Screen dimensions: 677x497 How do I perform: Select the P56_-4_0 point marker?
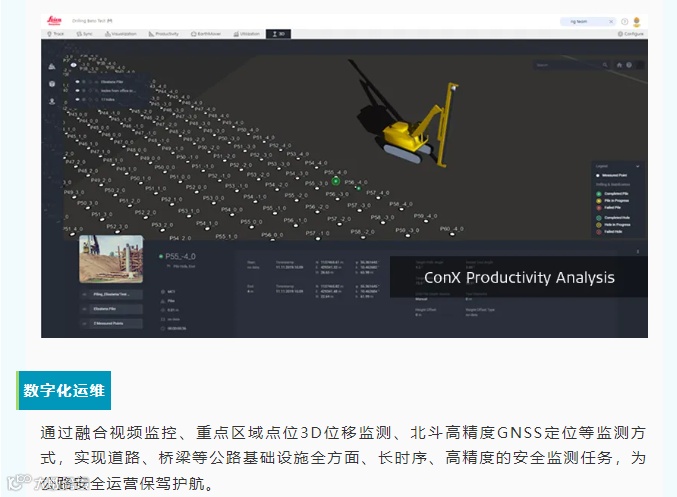tap(358, 188)
